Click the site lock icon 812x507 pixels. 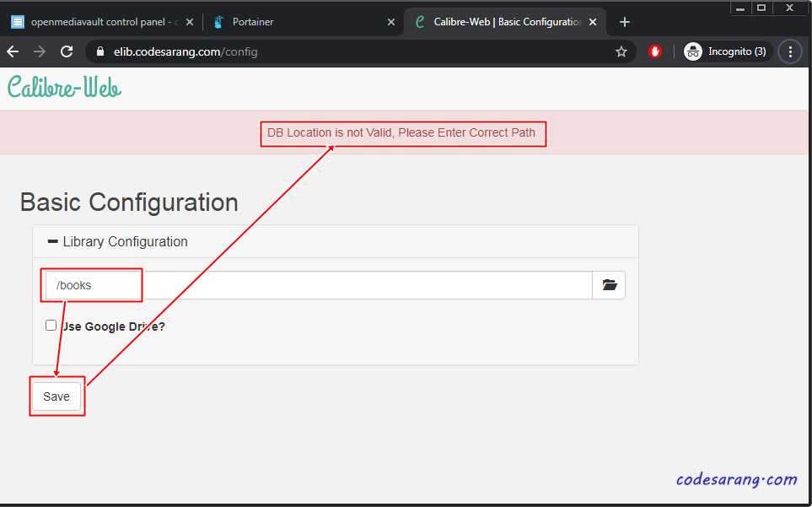tap(100, 51)
